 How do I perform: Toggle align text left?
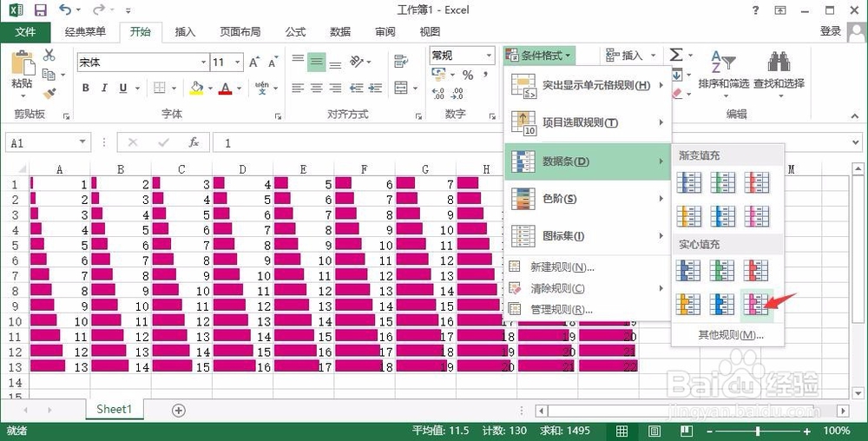point(298,88)
